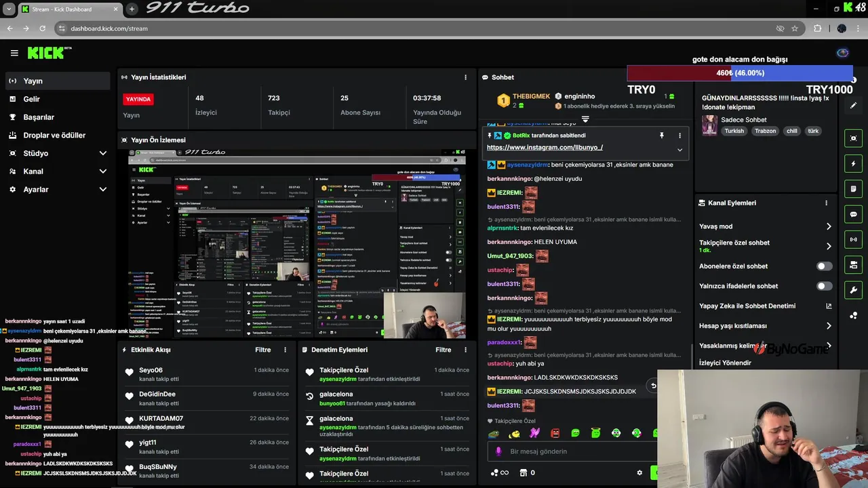Open Takipçilere özel sohbet options chevron
Viewport: 868px width, 488px height.
828,246
